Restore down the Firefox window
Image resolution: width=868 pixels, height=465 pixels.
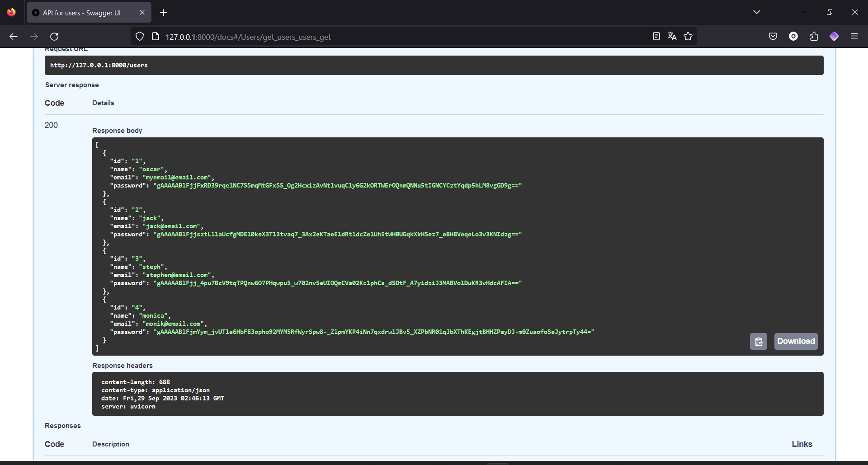pyautogui.click(x=829, y=12)
